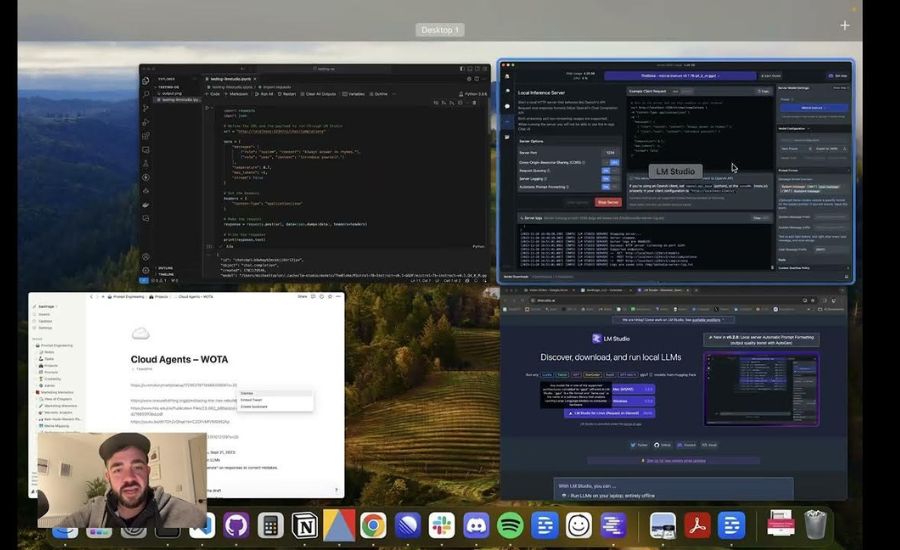Add new desktop with plus button
This screenshot has width=900, height=550.
click(x=845, y=25)
